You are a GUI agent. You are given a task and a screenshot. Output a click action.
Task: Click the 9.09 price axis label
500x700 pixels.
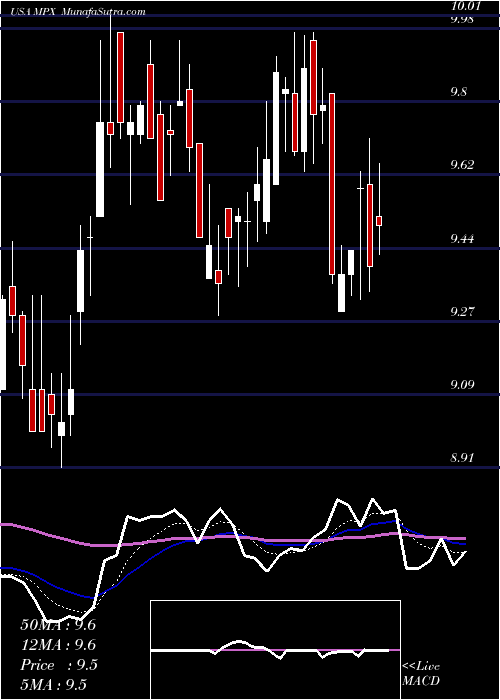pyautogui.click(x=463, y=384)
